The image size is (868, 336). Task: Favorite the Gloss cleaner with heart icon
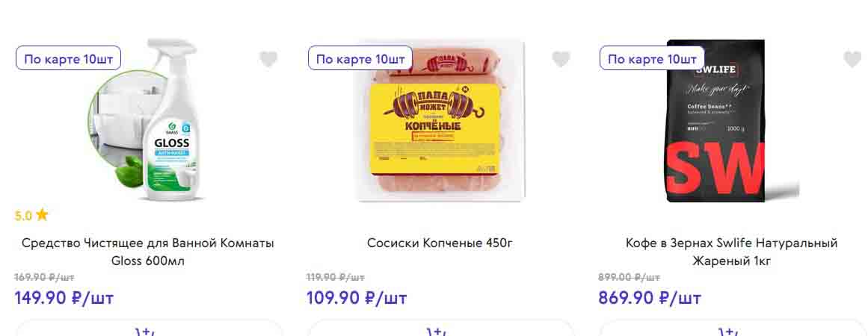[268, 59]
